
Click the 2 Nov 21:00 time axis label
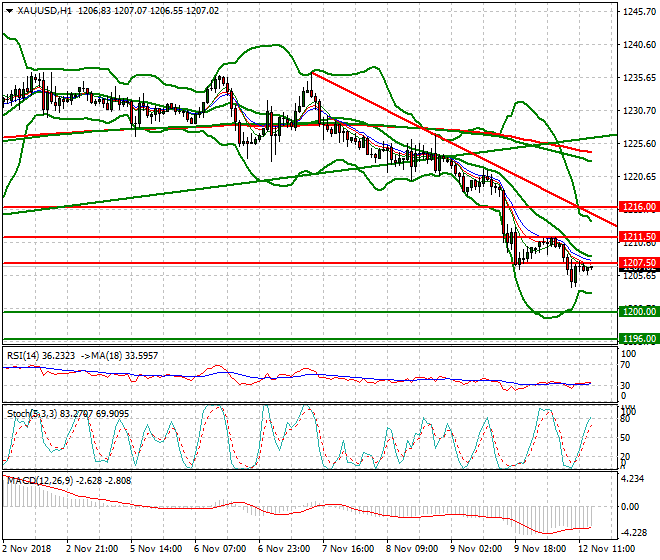(x=92, y=549)
